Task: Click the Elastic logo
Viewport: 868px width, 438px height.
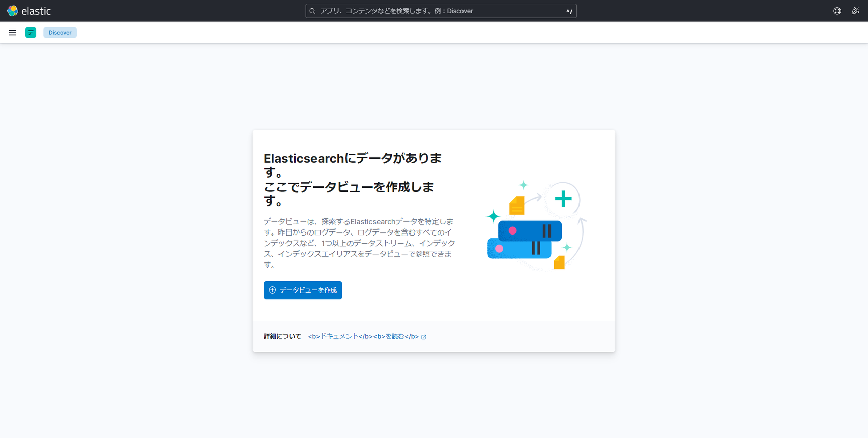Action: tap(29, 11)
